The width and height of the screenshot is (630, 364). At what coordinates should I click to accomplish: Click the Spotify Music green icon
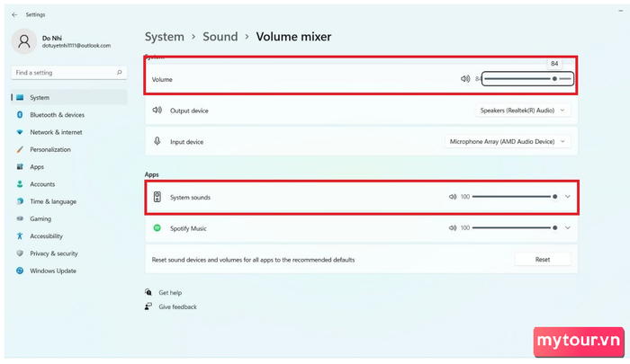point(157,228)
